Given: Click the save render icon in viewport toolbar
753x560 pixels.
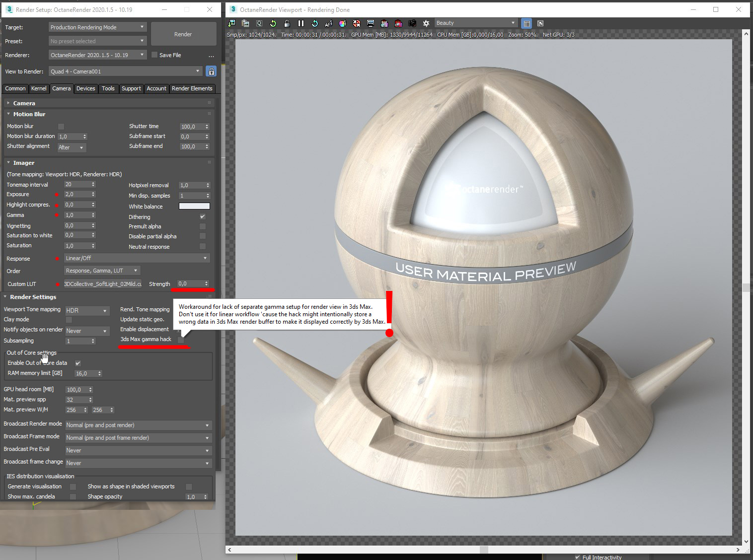Looking at the screenshot, I should coord(231,23).
